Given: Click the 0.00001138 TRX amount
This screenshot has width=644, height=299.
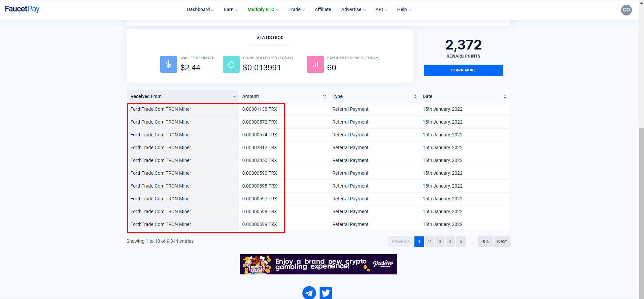Looking at the screenshot, I should [260, 109].
